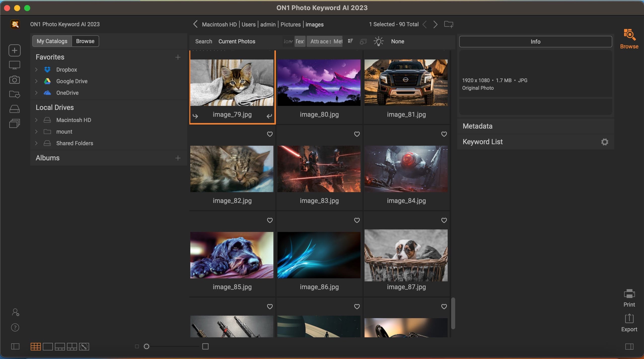
Task: Open the help question mark icon
Action: pos(15,327)
